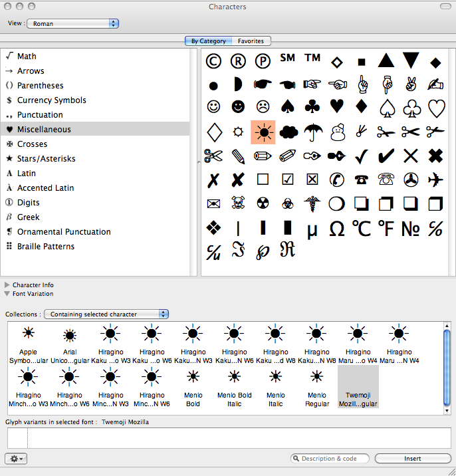Choose the heavy check mark character
This screenshot has height=476, width=456.
386,156
